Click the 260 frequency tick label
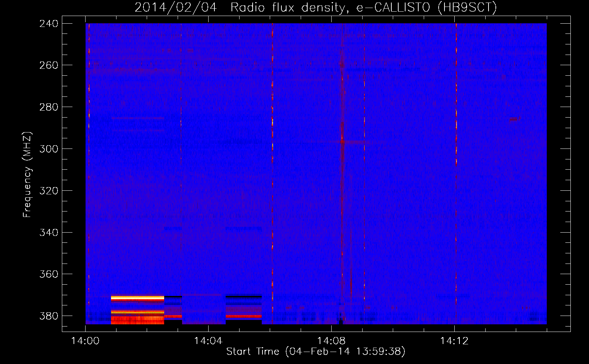 click(49, 65)
